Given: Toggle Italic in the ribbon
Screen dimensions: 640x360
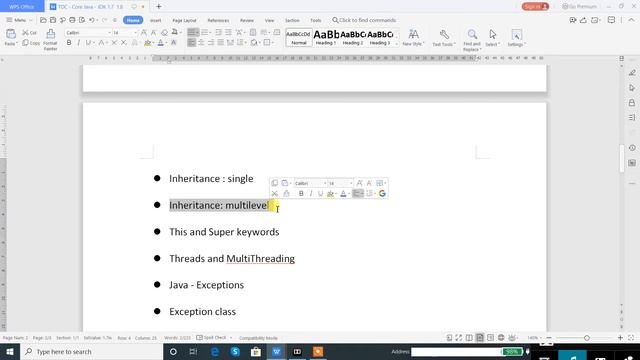Looking at the screenshot, I should pos(78,42).
